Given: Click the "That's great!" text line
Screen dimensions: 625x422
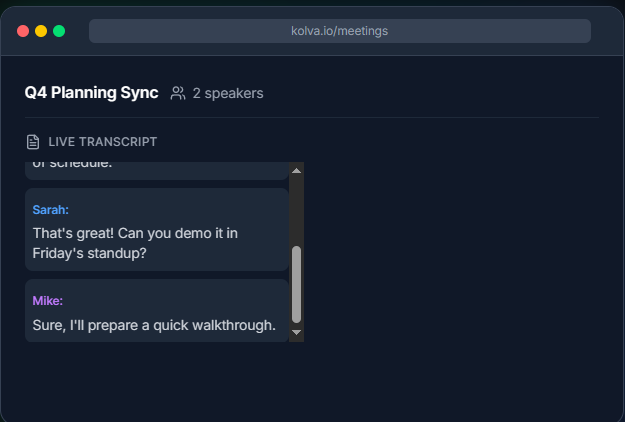Looking at the screenshot, I should (135, 233).
